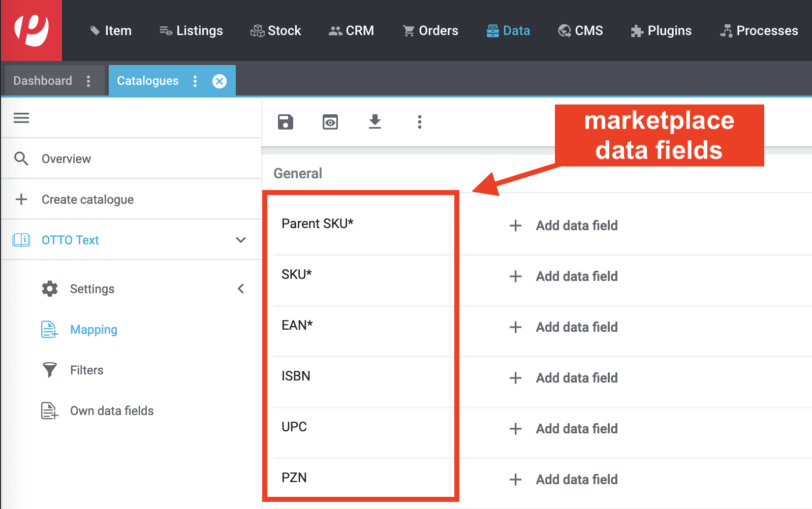Viewport: 812px width, 509px height.
Task: Collapse the OTTO Text catalogue chevron
Action: (x=241, y=240)
